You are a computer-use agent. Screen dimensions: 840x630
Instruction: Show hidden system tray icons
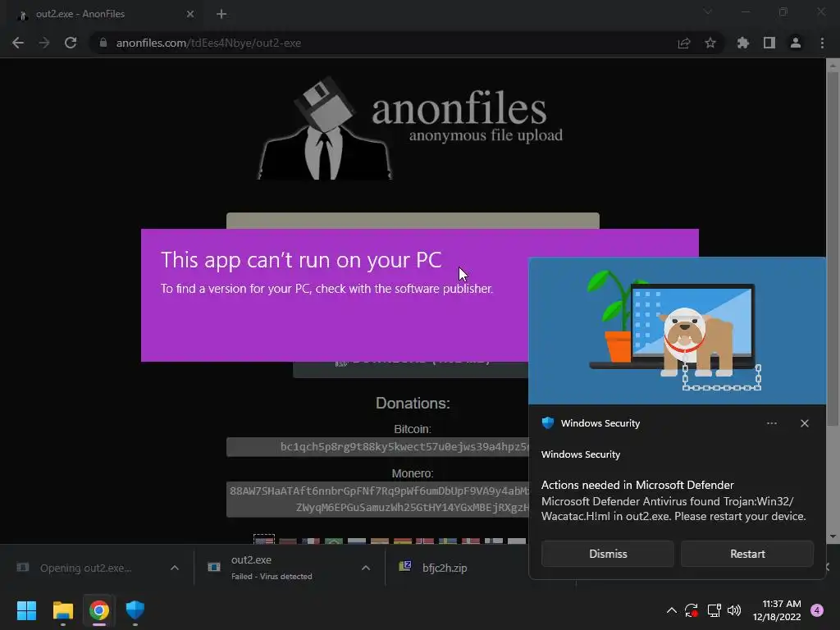pos(671,610)
